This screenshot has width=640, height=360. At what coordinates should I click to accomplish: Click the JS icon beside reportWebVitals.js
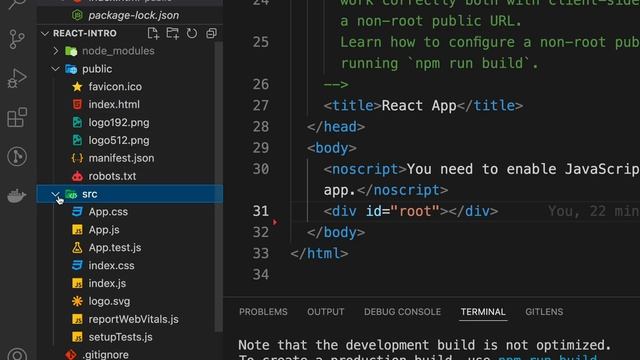click(x=77, y=319)
